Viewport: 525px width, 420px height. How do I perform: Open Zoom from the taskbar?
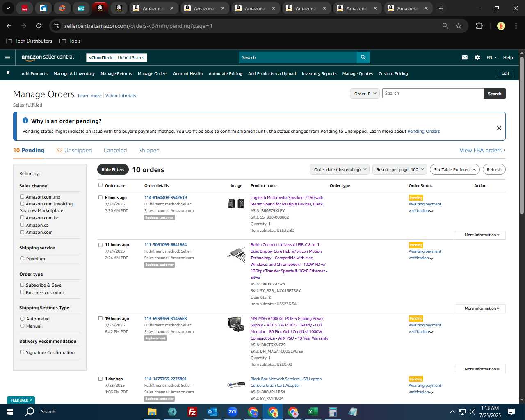pos(233,412)
